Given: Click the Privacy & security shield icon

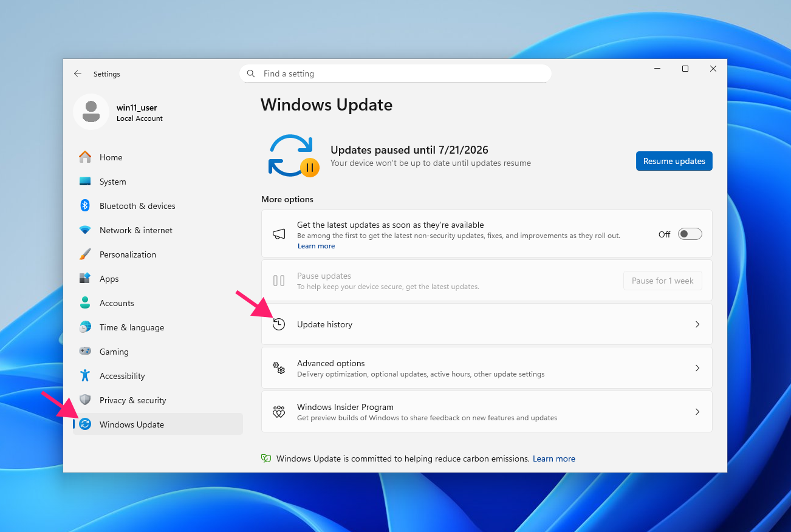Looking at the screenshot, I should coord(85,400).
